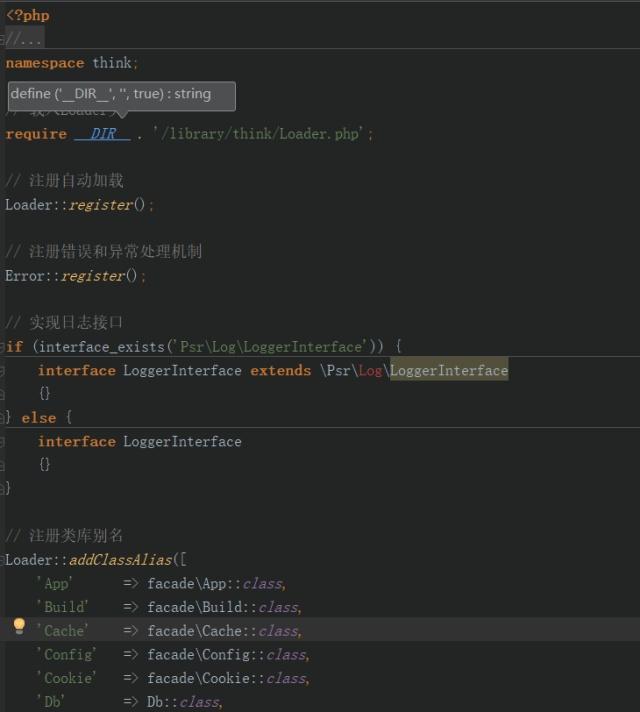This screenshot has height=712, width=640.
Task: Collapse the Loader::addClassAlias array block
Action: click(3, 560)
